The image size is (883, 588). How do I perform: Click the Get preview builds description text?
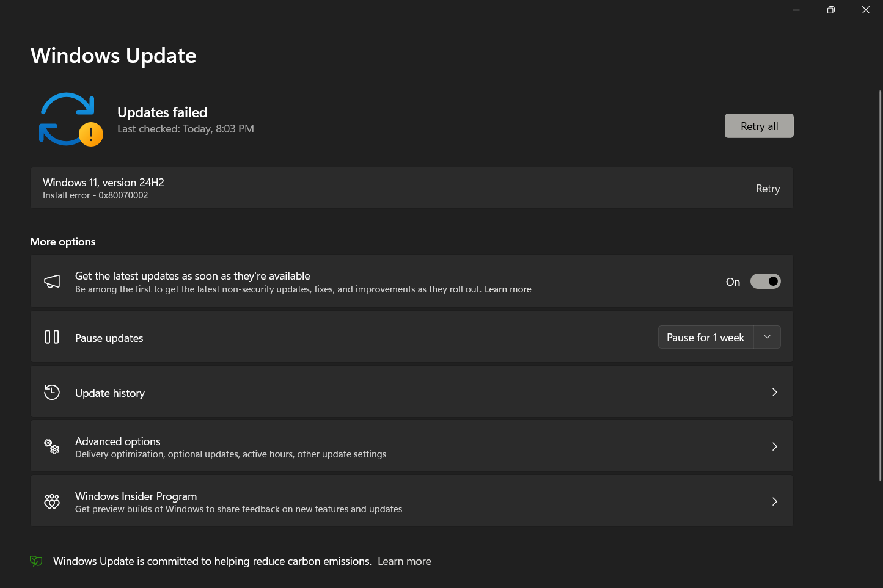click(x=238, y=509)
